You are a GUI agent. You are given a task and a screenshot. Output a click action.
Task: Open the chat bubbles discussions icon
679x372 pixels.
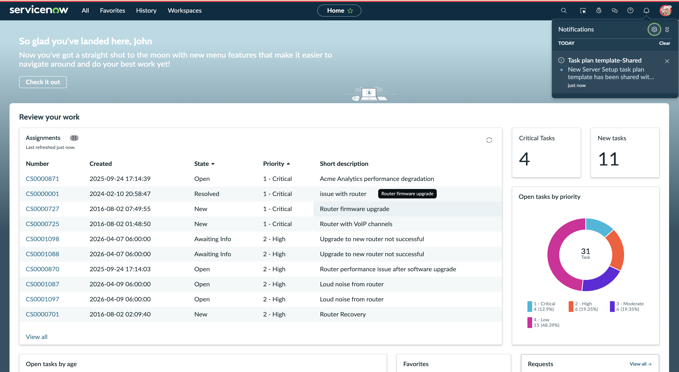click(x=614, y=10)
